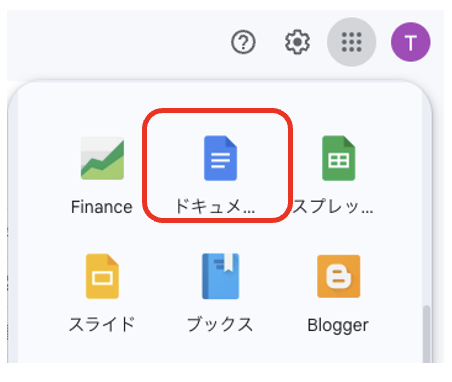
Task: Open the Settings gear icon
Action: [297, 42]
